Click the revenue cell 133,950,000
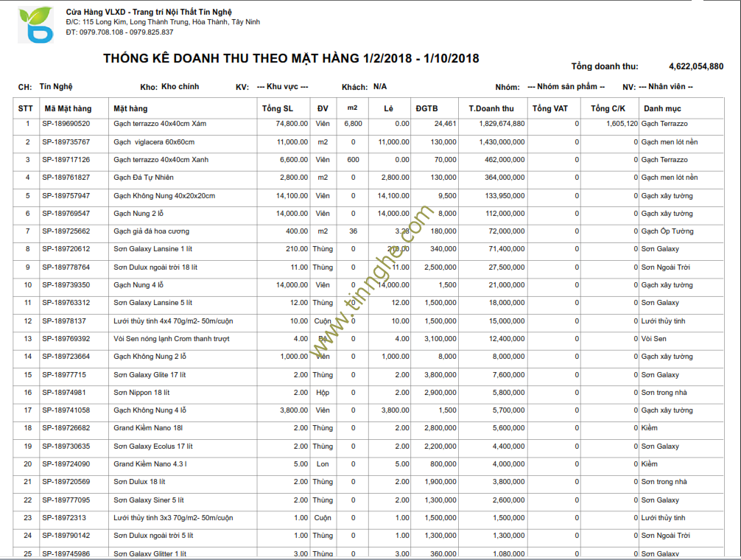 pos(505,196)
